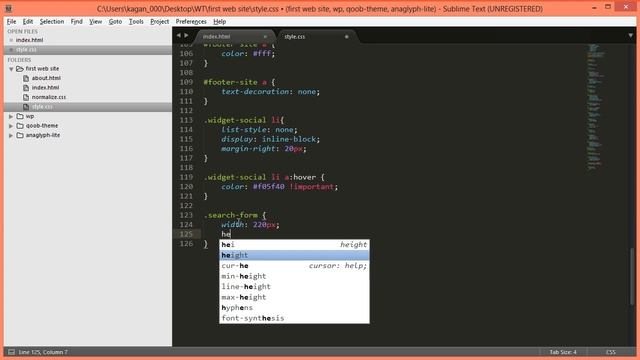Open normalize.css in the sidebar
The width and height of the screenshot is (640, 360).
(49, 97)
